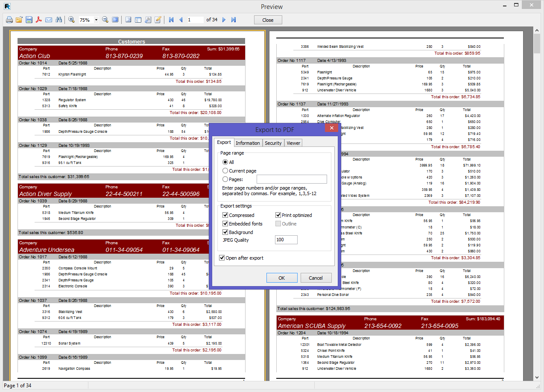Viewport: 544px width, 392px height.
Task: Click the 'Sonar System' description
Action: point(69,343)
